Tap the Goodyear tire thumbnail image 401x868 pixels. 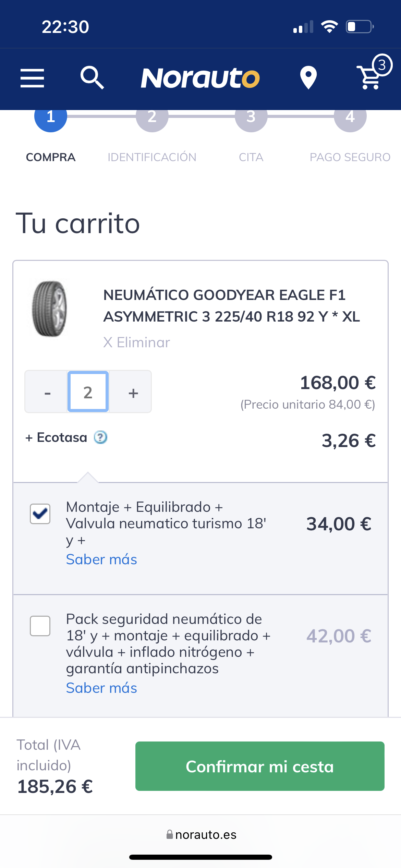(50, 309)
